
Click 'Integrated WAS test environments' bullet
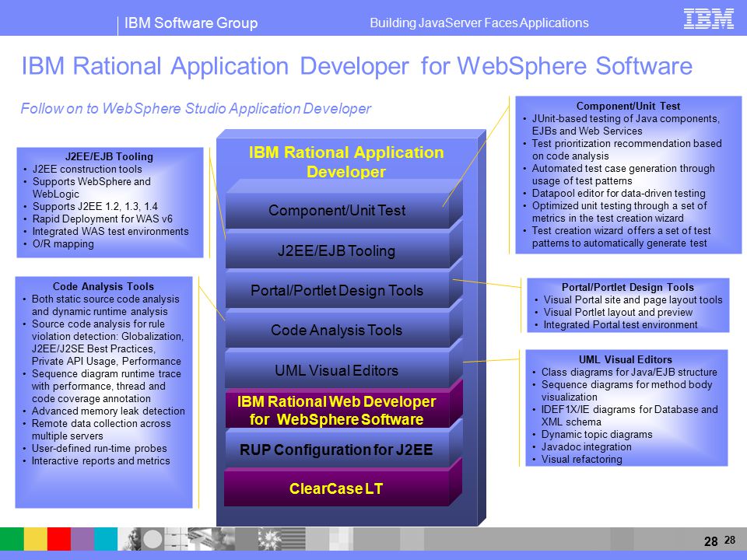pyautogui.click(x=110, y=232)
